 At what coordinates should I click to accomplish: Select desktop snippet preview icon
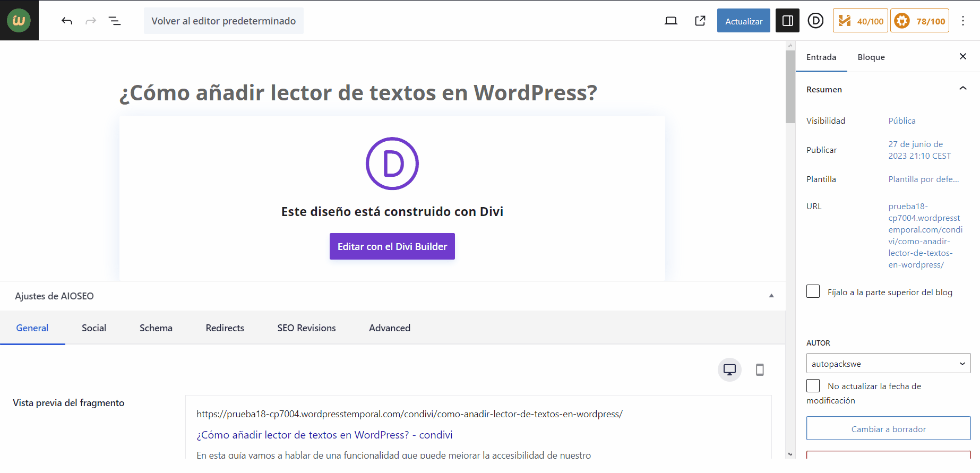pyautogui.click(x=729, y=369)
